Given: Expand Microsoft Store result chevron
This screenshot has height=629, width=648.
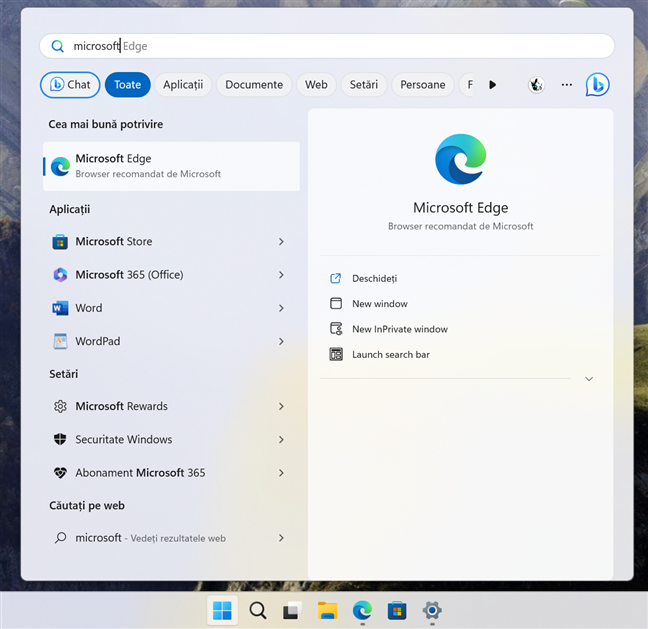Looking at the screenshot, I should pyautogui.click(x=281, y=241).
